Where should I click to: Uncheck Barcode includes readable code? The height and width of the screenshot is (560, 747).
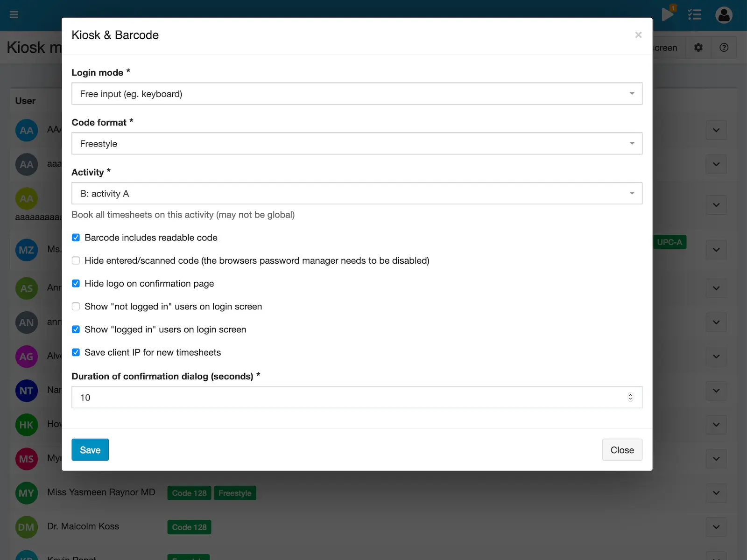coord(76,238)
